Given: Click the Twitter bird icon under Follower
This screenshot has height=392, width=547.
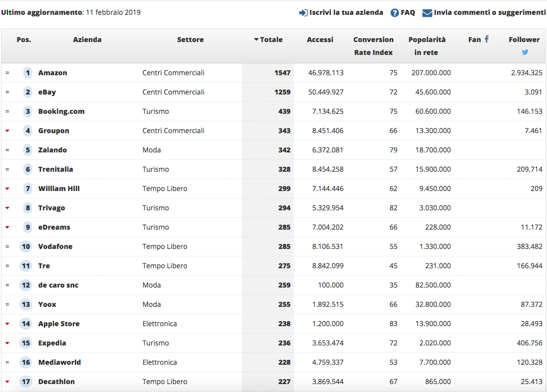Looking at the screenshot, I should [x=525, y=52].
